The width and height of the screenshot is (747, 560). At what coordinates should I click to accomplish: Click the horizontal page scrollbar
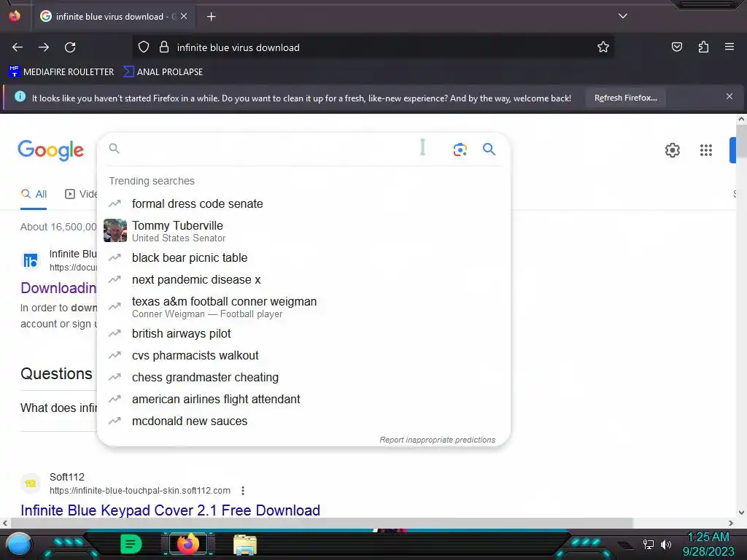tap(321, 523)
